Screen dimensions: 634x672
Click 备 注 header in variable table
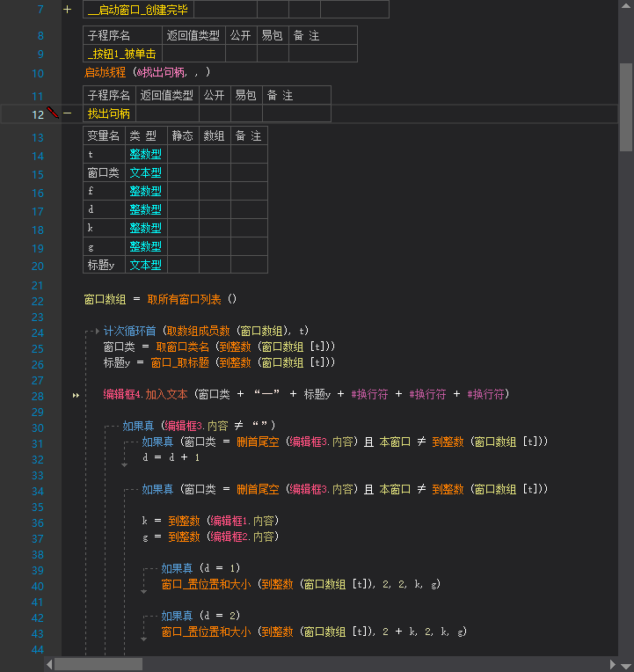[x=249, y=135]
